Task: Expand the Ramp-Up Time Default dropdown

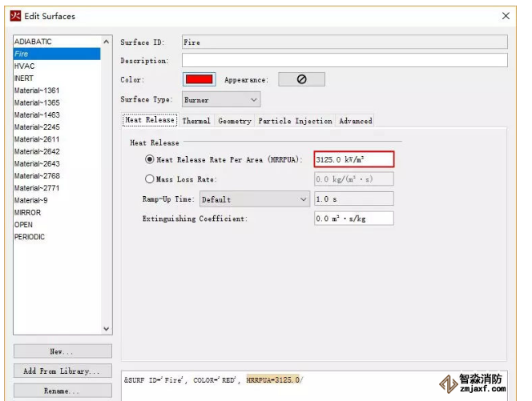Action: (x=254, y=199)
